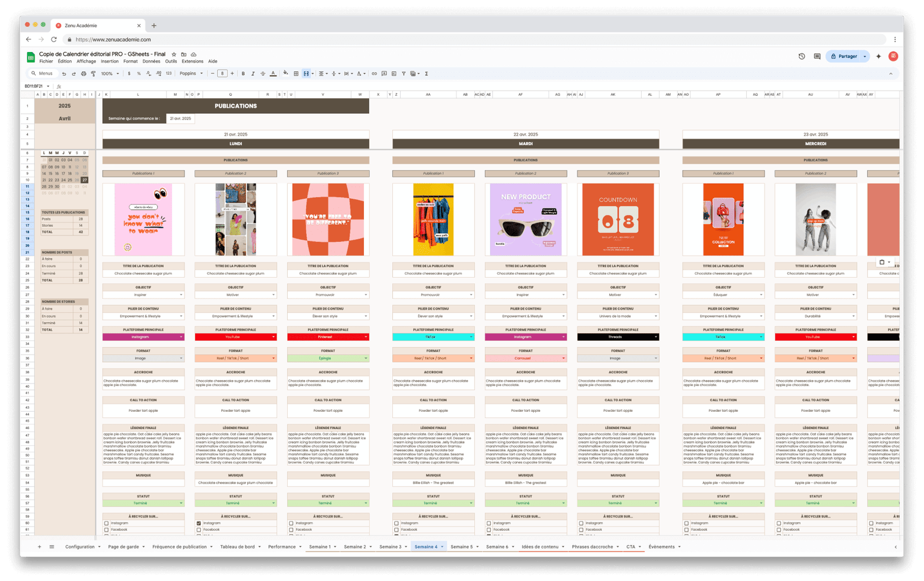Click the undo arrow icon
Viewport: 924px width, 581px height.
64,74
